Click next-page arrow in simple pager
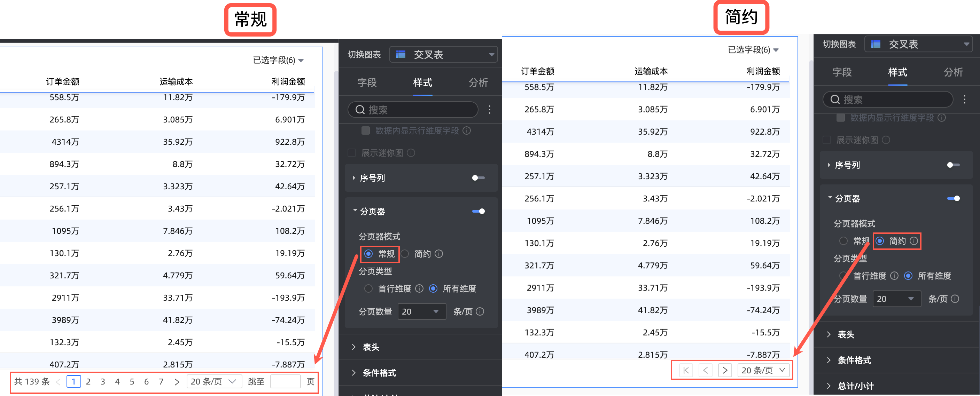 pos(725,370)
